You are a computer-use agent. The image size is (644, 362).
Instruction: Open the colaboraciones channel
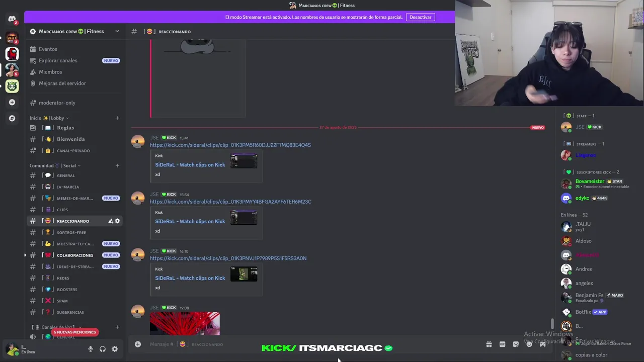tap(74, 255)
